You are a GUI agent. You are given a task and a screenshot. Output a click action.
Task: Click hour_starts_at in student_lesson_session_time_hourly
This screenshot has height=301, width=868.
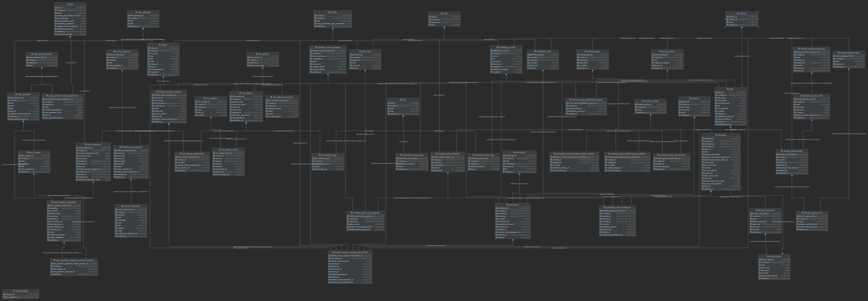click(350, 259)
